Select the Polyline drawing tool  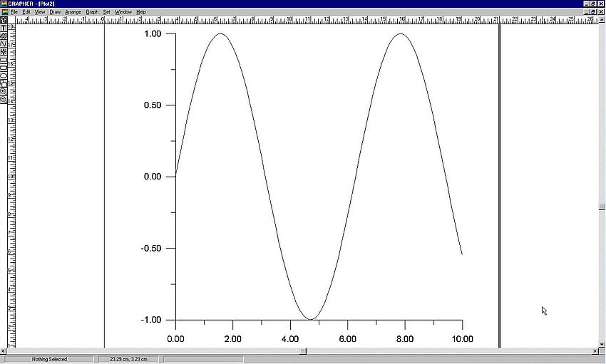[x=4, y=43]
